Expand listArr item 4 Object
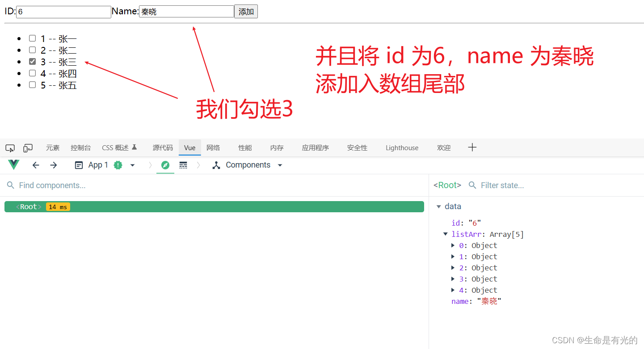The height and width of the screenshot is (349, 644). point(453,290)
